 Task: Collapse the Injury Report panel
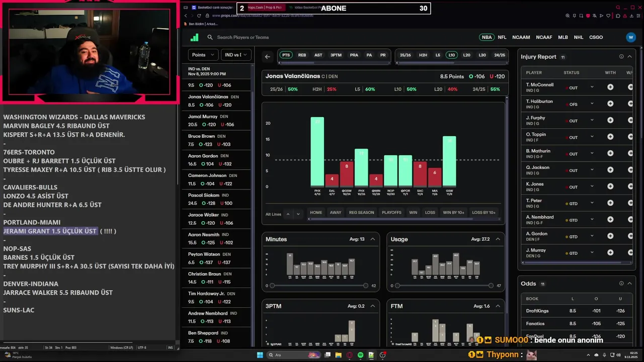tap(629, 57)
